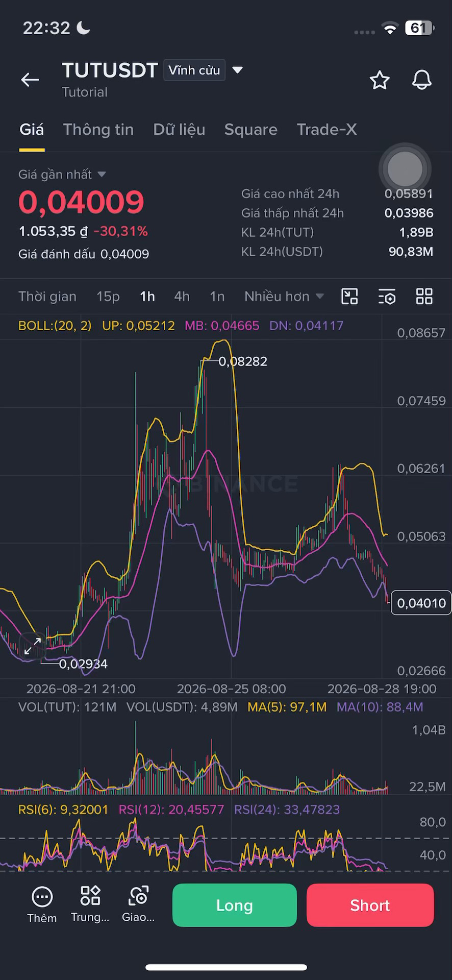Tap the Wi-Fi status icon
This screenshot has width=452, height=980.
pos(390,29)
